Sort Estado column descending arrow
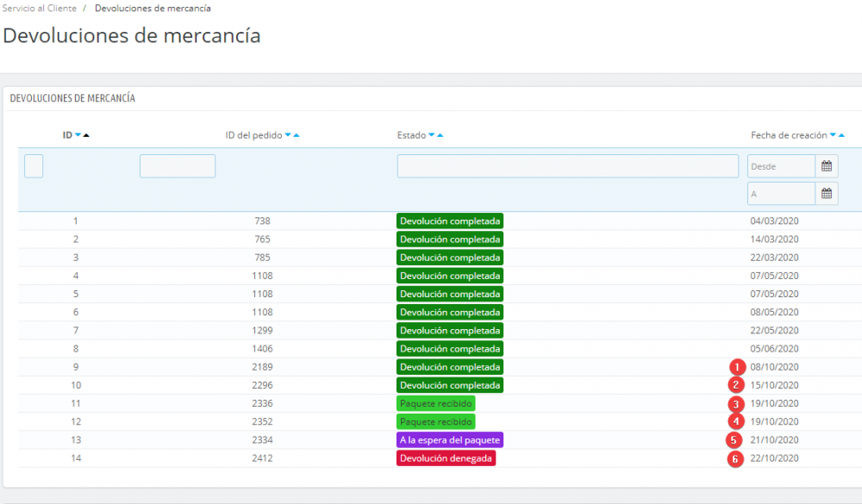 [x=432, y=135]
